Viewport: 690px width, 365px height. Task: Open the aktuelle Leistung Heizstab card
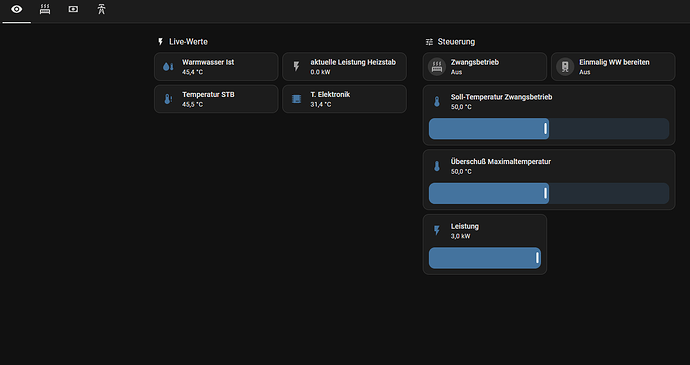click(344, 66)
